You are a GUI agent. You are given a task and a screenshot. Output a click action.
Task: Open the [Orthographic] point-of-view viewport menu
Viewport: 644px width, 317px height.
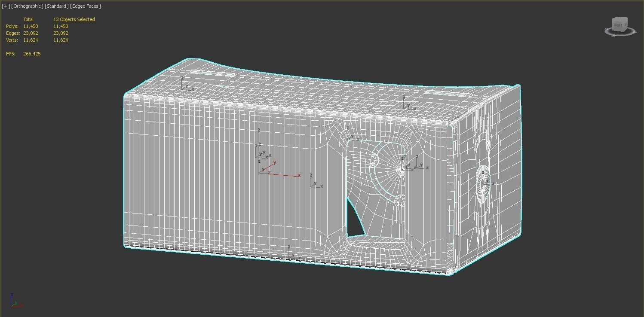click(x=27, y=6)
